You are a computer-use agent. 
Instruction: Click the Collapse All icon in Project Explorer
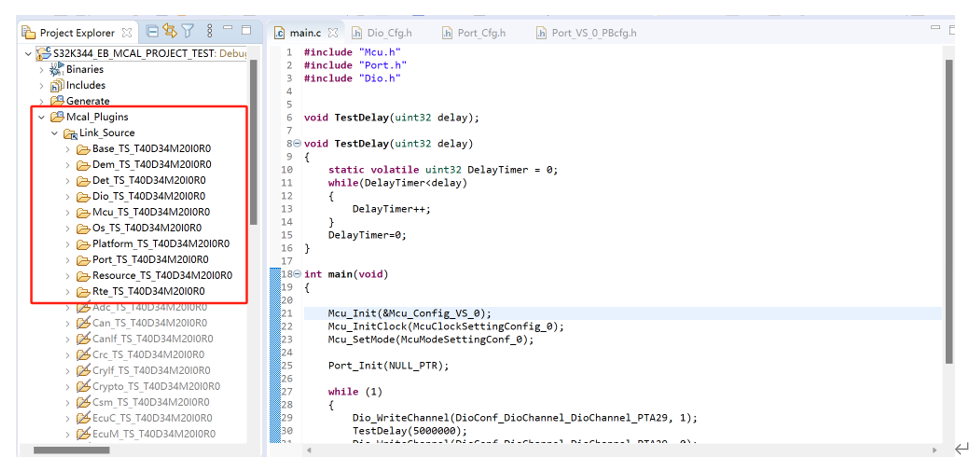coord(152,31)
